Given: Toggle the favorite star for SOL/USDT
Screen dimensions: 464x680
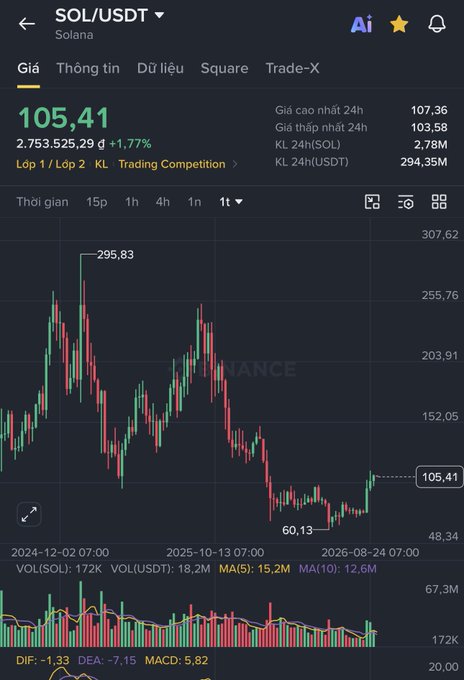Looking at the screenshot, I should 399,24.
